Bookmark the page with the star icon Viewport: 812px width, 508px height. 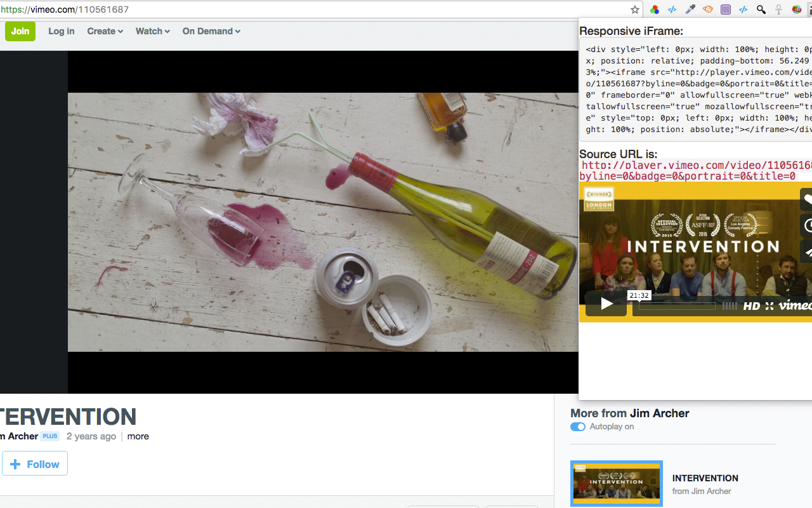634,10
